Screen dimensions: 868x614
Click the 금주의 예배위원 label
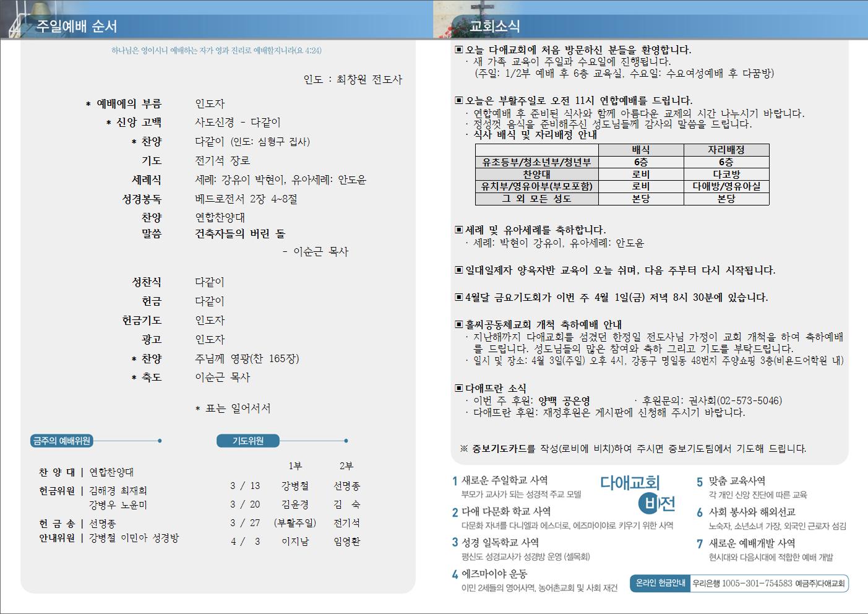coord(61,441)
